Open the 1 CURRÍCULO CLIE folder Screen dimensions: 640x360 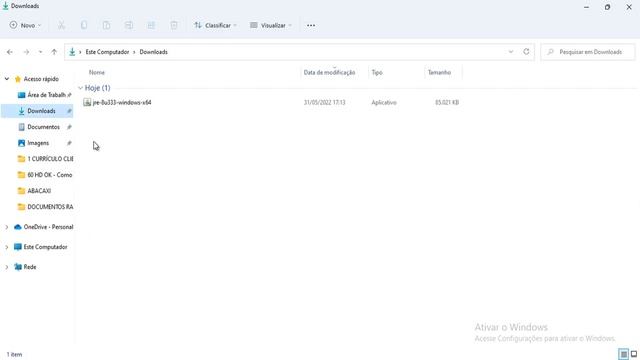[50, 159]
